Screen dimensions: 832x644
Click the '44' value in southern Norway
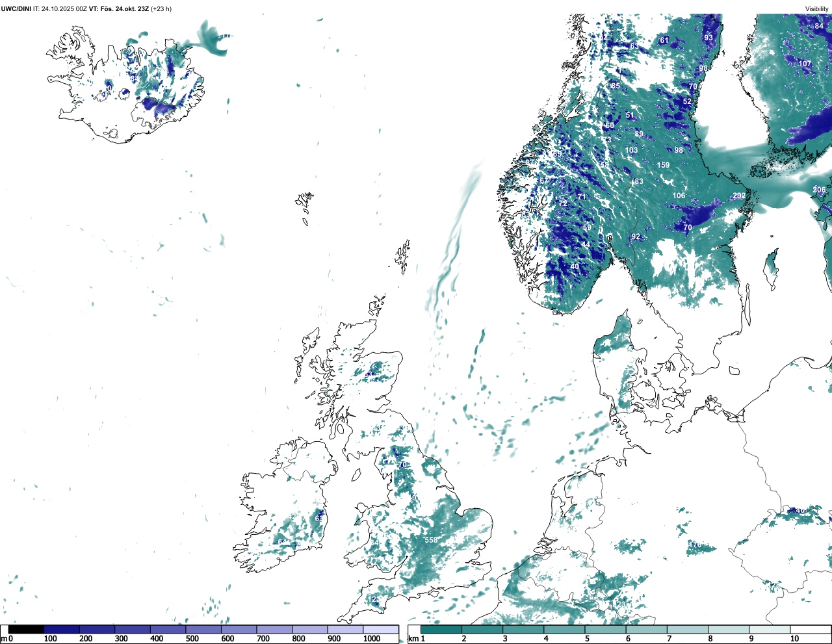586,244
